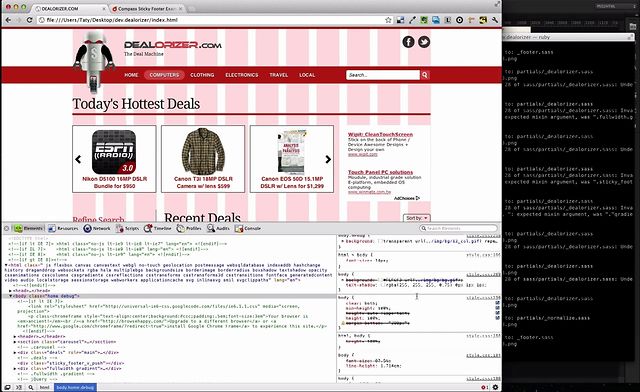Open the Elements panel in DevTools
The image size is (640, 392).
[x=29, y=228]
